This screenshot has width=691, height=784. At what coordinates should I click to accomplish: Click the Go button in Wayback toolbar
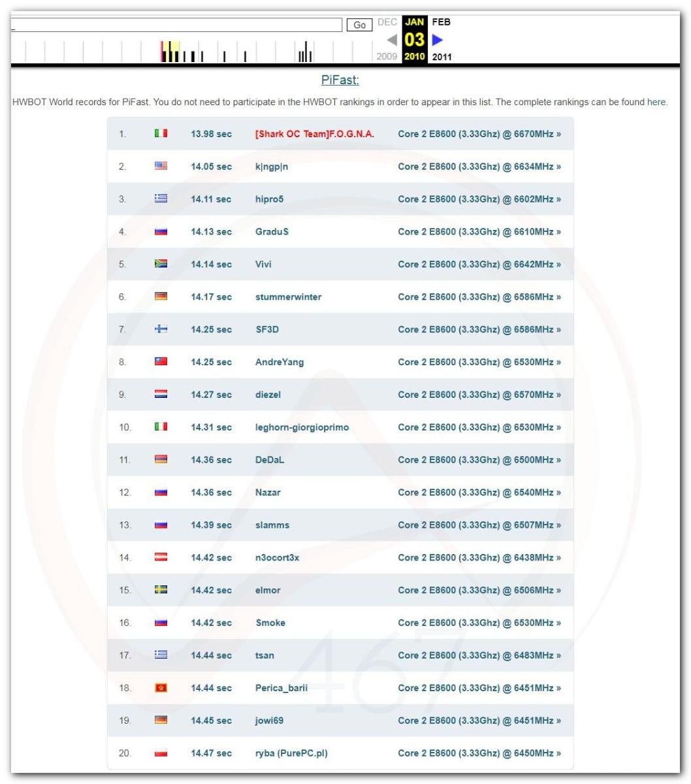click(x=359, y=25)
